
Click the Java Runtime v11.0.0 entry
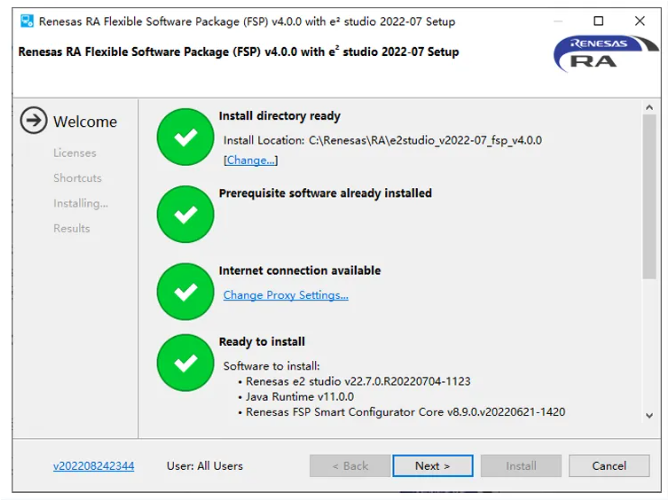pos(299,397)
